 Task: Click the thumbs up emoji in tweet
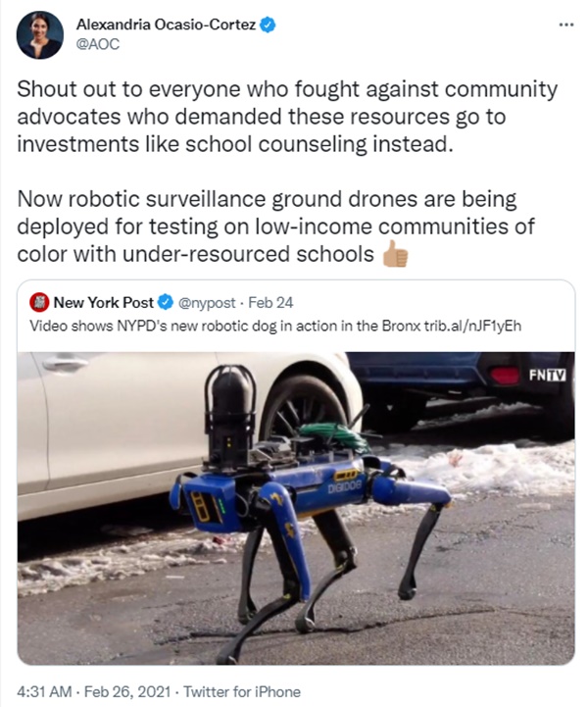pos(395,254)
